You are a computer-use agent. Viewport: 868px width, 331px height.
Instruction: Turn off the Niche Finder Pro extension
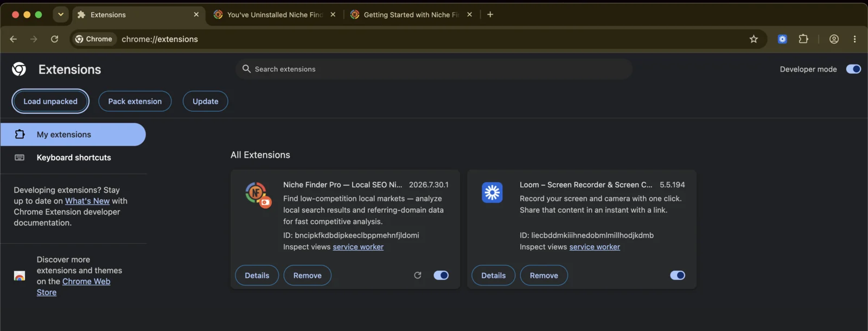pyautogui.click(x=441, y=275)
